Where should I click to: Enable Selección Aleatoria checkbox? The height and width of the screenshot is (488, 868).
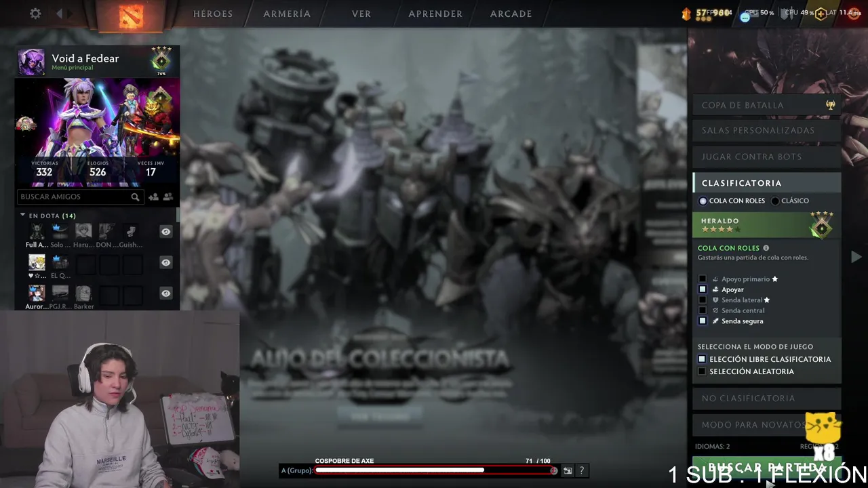703,371
